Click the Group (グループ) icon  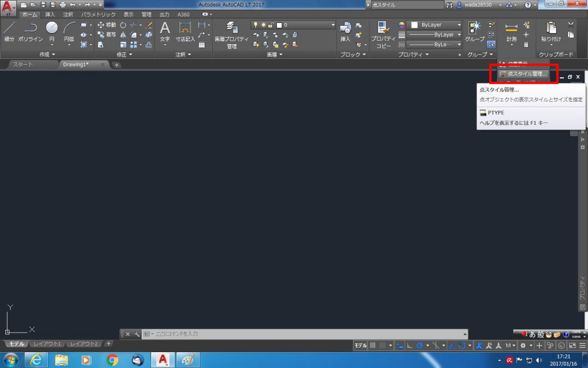point(475,32)
